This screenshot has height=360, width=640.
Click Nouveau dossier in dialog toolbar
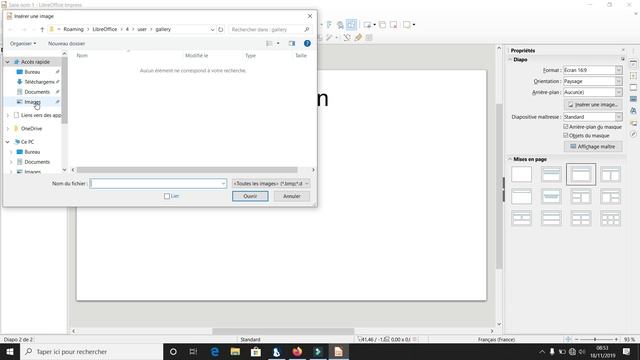pyautogui.click(x=67, y=43)
